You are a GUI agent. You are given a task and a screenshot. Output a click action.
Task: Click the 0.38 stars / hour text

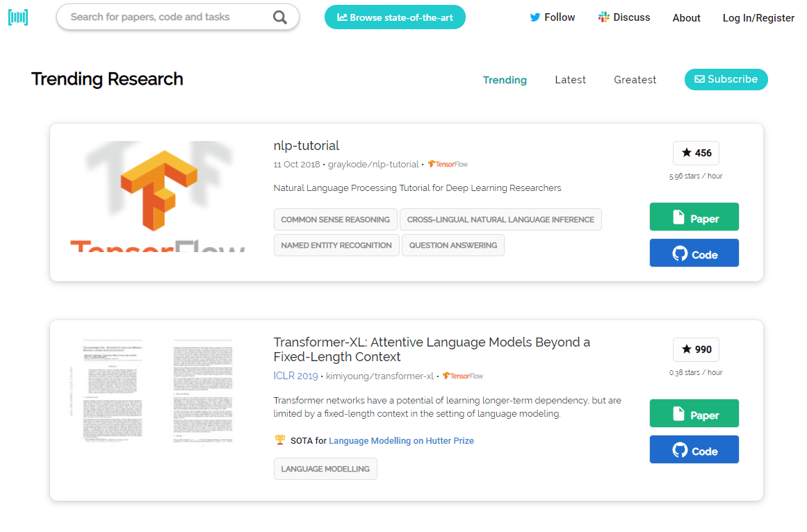tap(695, 372)
